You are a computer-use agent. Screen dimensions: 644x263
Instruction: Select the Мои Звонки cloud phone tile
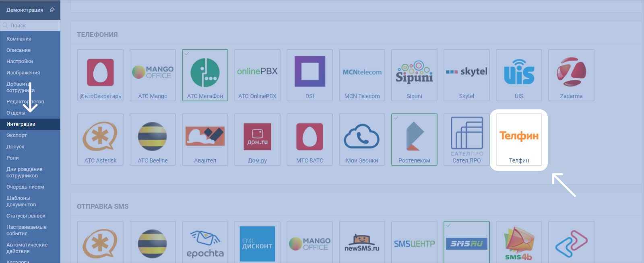tap(362, 140)
